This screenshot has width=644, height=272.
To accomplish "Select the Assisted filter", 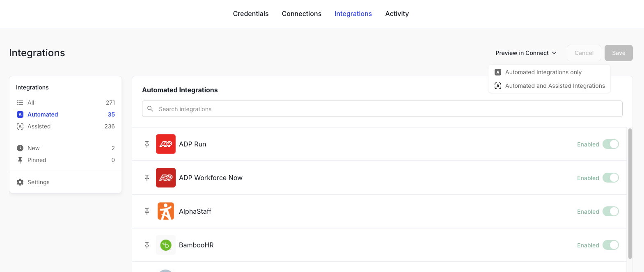I will tap(66, 126).
